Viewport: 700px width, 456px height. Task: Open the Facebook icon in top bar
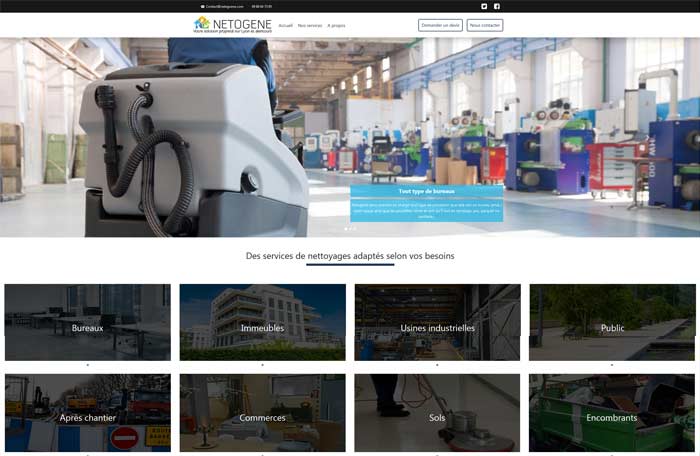click(497, 6)
